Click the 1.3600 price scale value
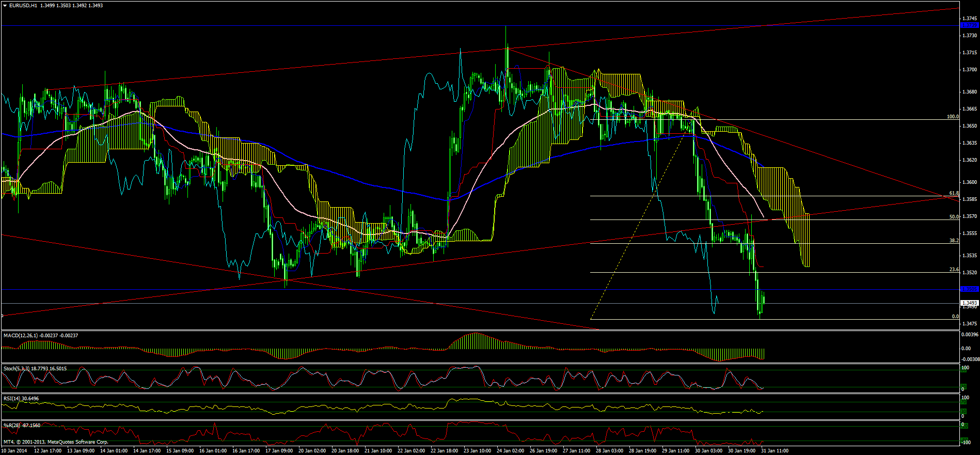The image size is (980, 455). tap(970, 182)
